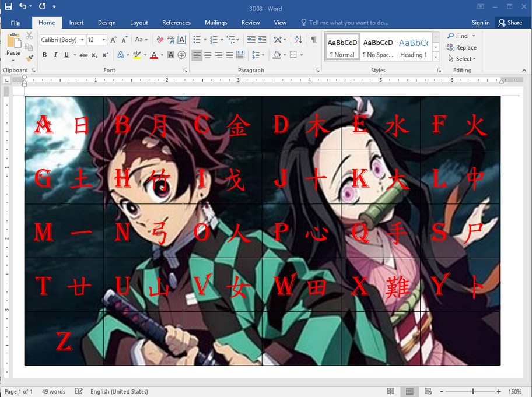Click the Share button
532x397 pixels.
click(510, 23)
